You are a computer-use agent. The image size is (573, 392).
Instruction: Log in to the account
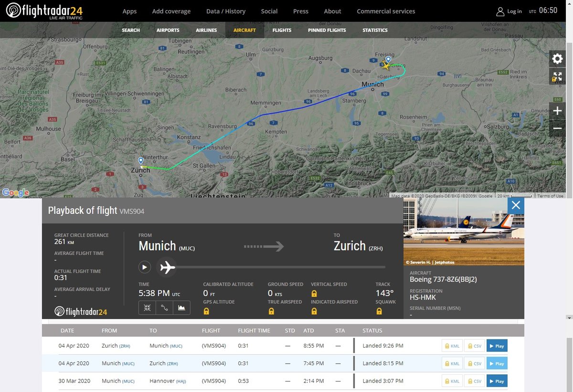point(509,11)
